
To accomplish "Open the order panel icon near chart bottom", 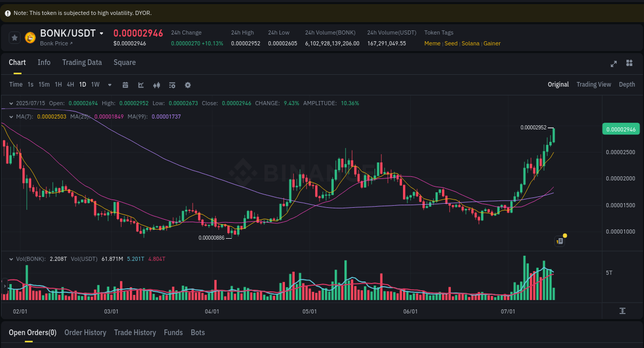I will 560,241.
